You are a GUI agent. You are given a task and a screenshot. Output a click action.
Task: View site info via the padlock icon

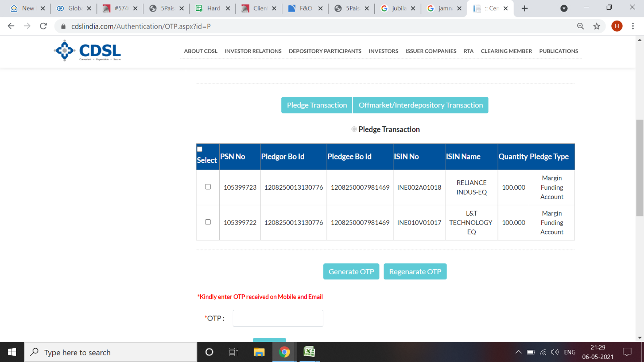pos(63,26)
